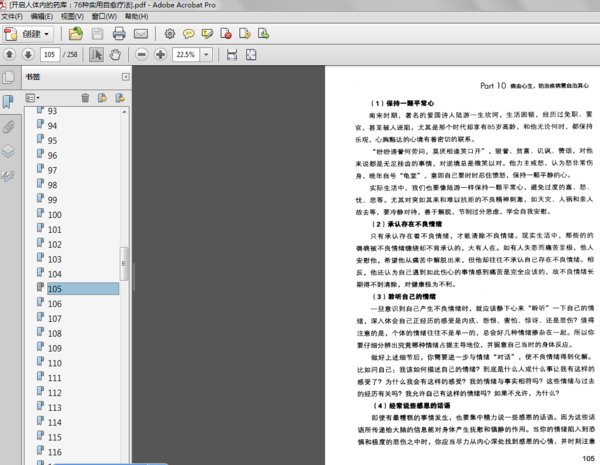600x465 pixels.
Task: Delete selected bookmark with trash icon
Action: (x=85, y=97)
